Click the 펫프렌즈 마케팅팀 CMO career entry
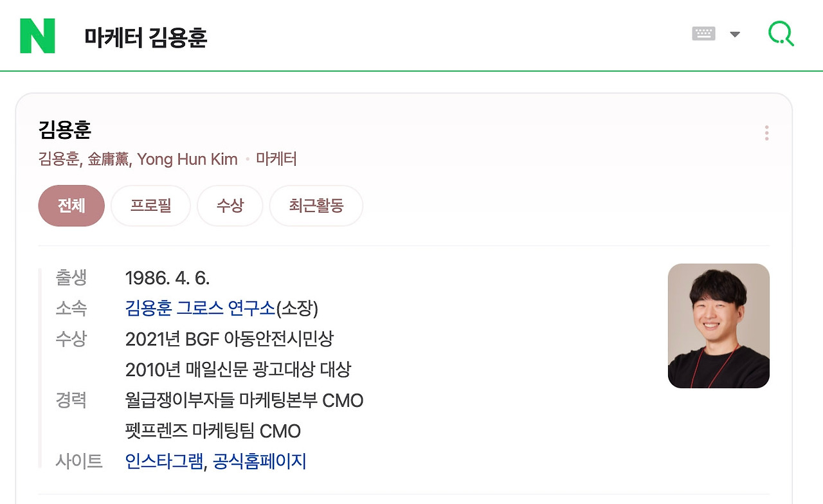Image resolution: width=823 pixels, height=504 pixels. coord(213,431)
